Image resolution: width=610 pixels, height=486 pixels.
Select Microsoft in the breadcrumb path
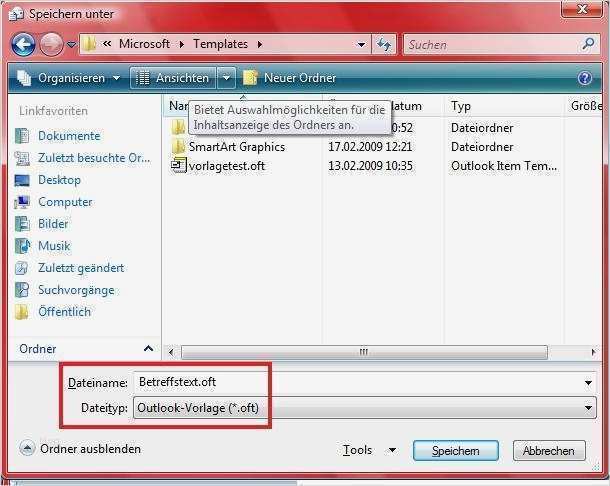pos(144,44)
